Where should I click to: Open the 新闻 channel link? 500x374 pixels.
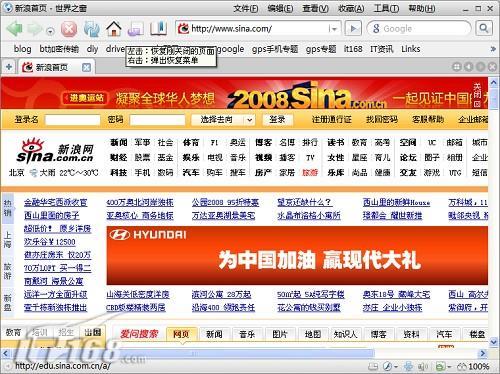(x=119, y=143)
